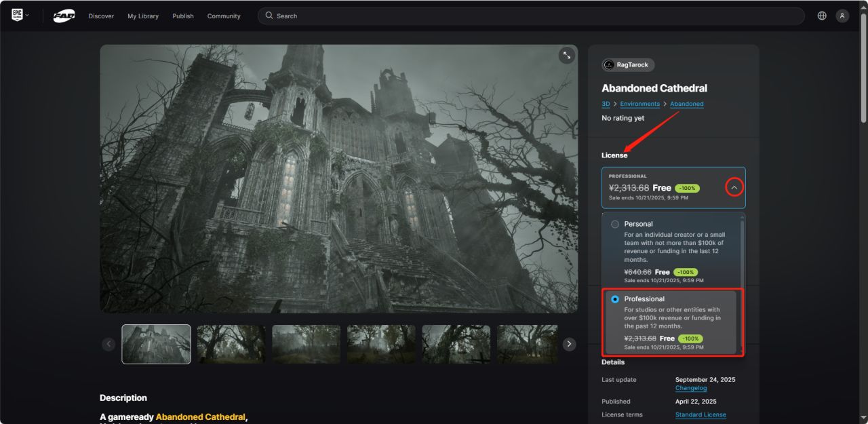
Task: Click the 'September 24, 2025' update date
Action: [x=705, y=379]
